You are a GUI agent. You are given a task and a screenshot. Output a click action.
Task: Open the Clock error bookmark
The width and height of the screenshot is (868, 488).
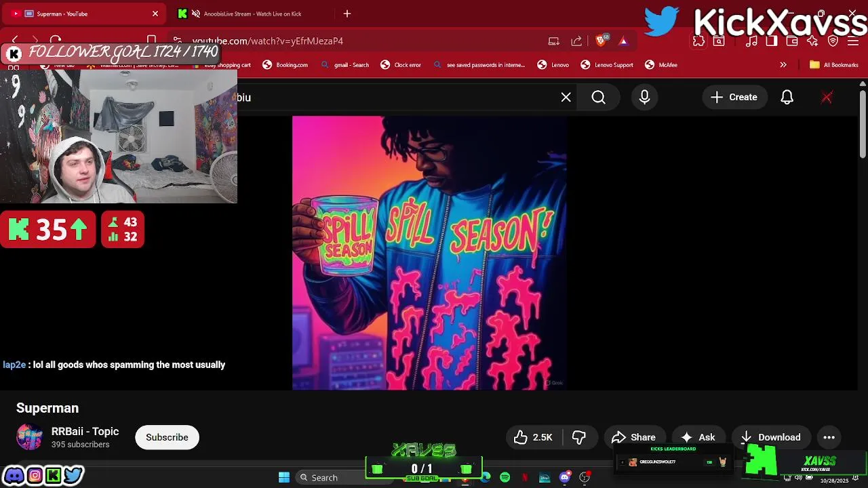(401, 65)
